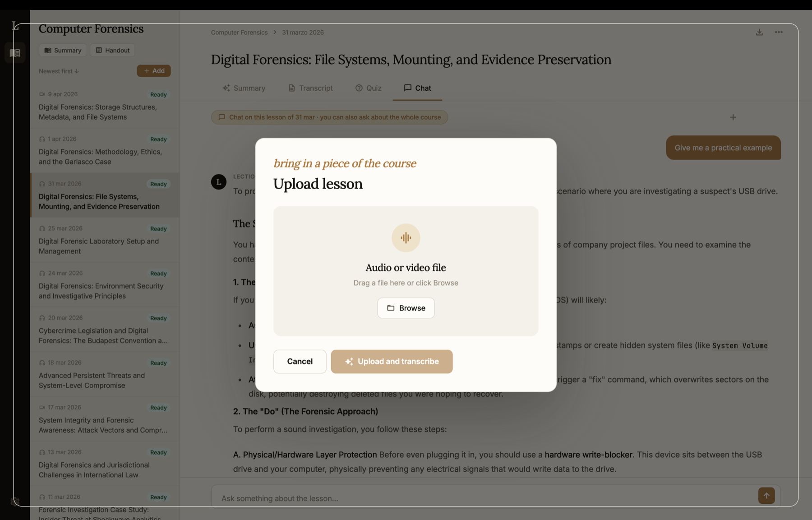Image resolution: width=812 pixels, height=520 pixels.
Task: Click the Add lesson button in sidebar
Action: pos(154,71)
